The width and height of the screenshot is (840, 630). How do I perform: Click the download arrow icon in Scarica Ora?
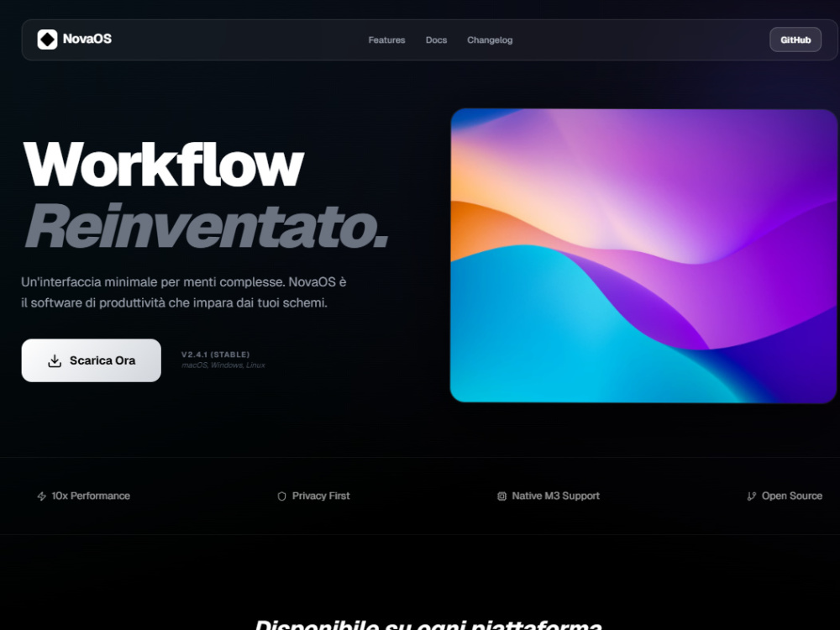click(x=55, y=360)
